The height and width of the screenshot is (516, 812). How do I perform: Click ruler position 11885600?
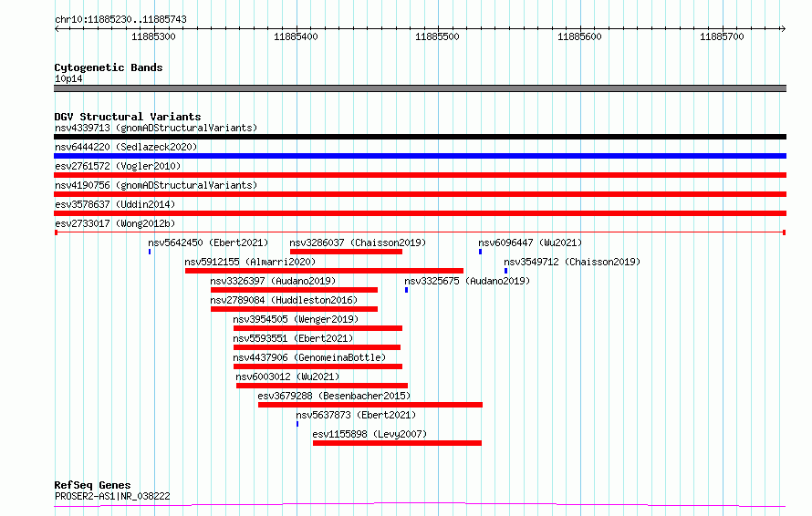[x=579, y=36]
